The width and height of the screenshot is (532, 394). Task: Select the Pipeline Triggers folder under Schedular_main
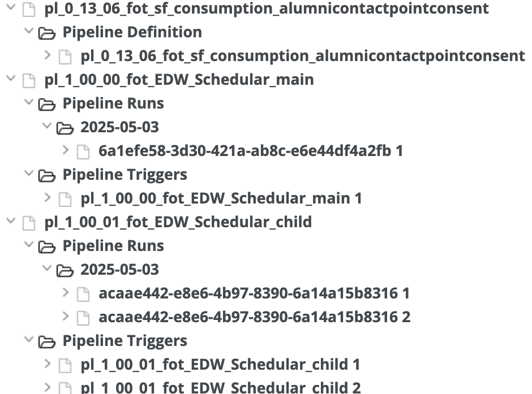tap(125, 175)
